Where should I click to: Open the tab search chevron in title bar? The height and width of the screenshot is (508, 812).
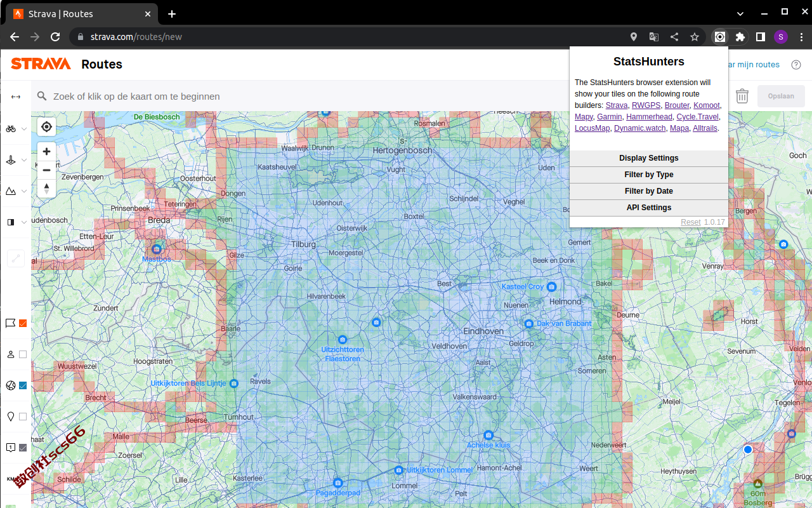pyautogui.click(x=740, y=13)
